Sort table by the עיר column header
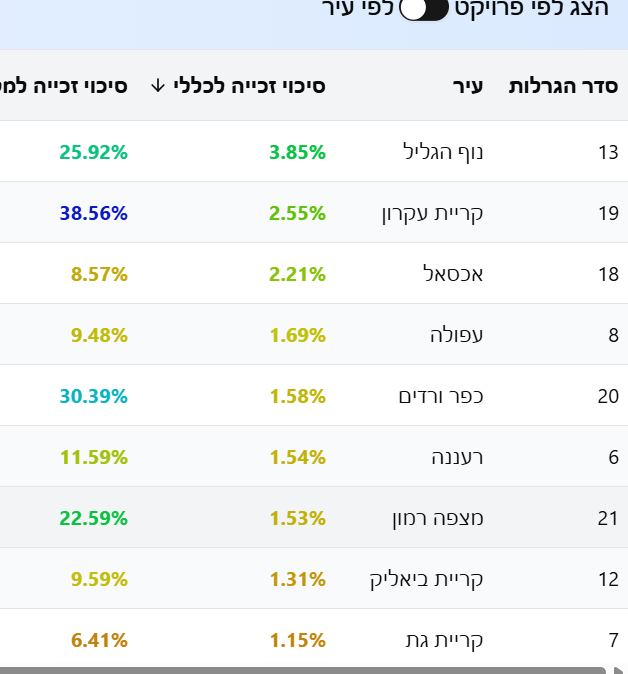Screen dimensions: 628x674 (x=467, y=86)
